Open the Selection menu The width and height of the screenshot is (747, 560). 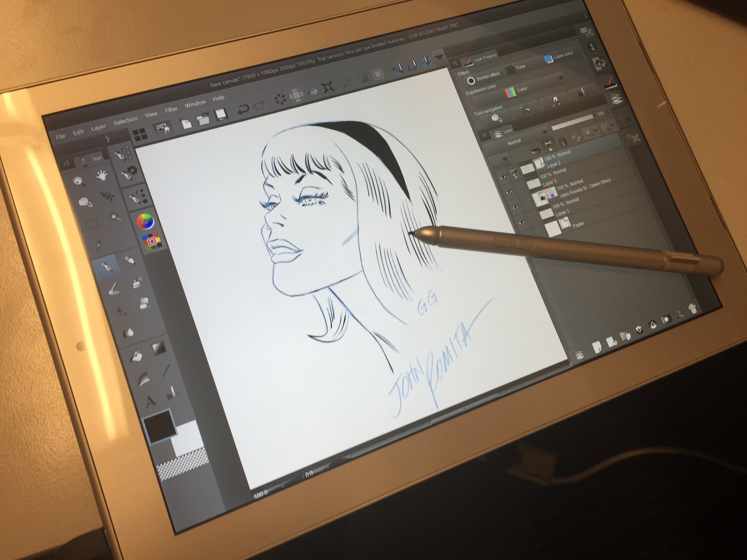pos(125,120)
